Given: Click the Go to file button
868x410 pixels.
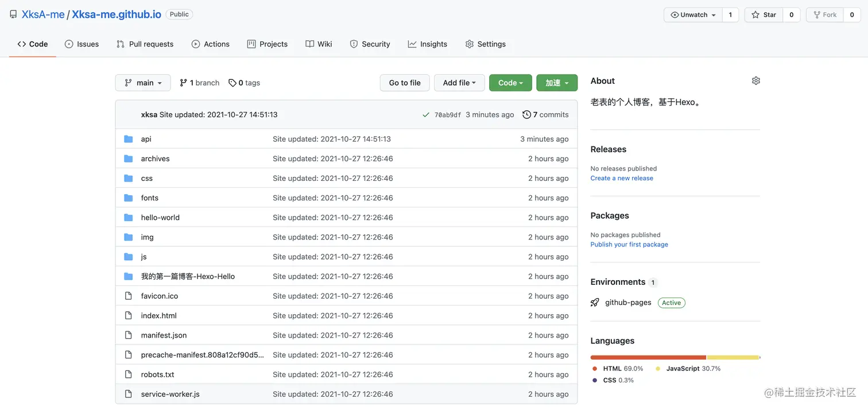Looking at the screenshot, I should 405,83.
